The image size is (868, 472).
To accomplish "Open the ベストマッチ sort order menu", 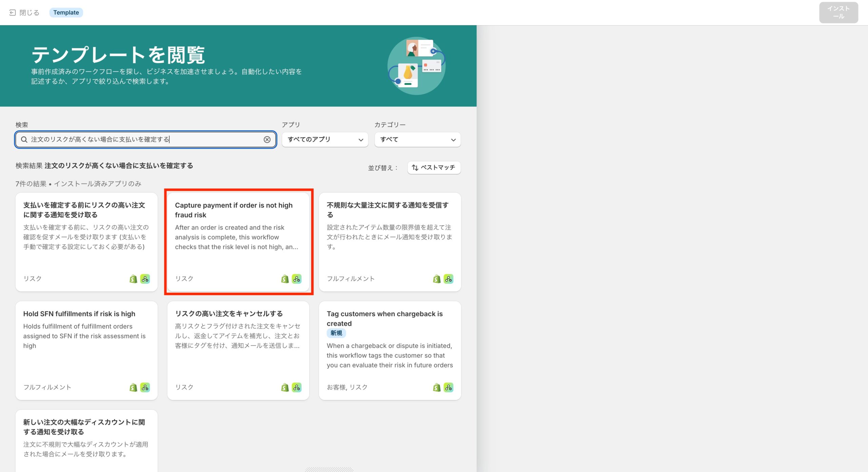I will click(434, 168).
